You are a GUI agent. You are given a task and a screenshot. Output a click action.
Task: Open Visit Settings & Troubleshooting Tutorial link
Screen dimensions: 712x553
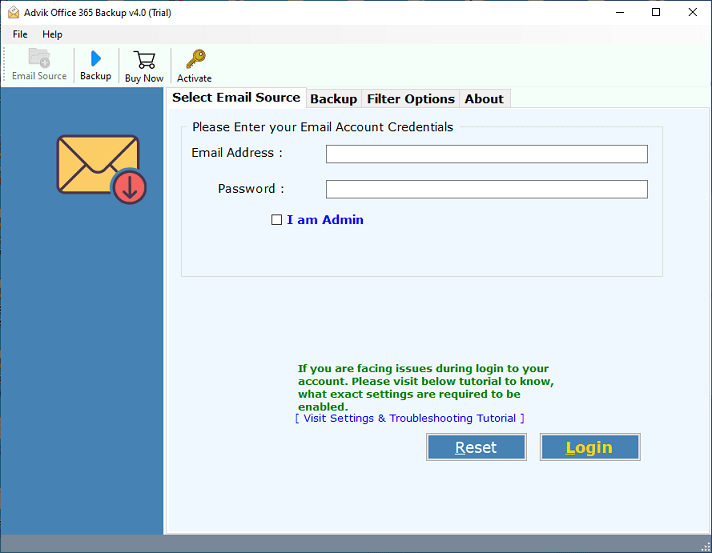410,418
